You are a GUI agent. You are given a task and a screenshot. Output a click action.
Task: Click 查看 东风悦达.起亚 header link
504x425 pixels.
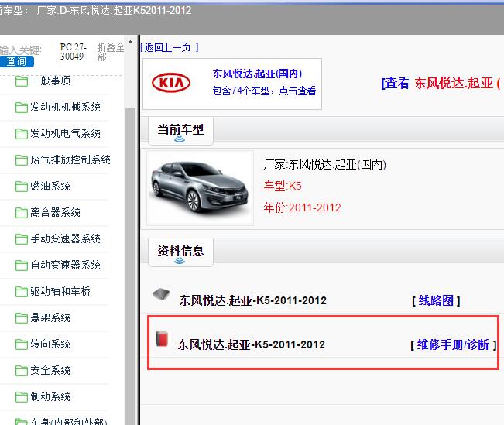click(x=442, y=84)
